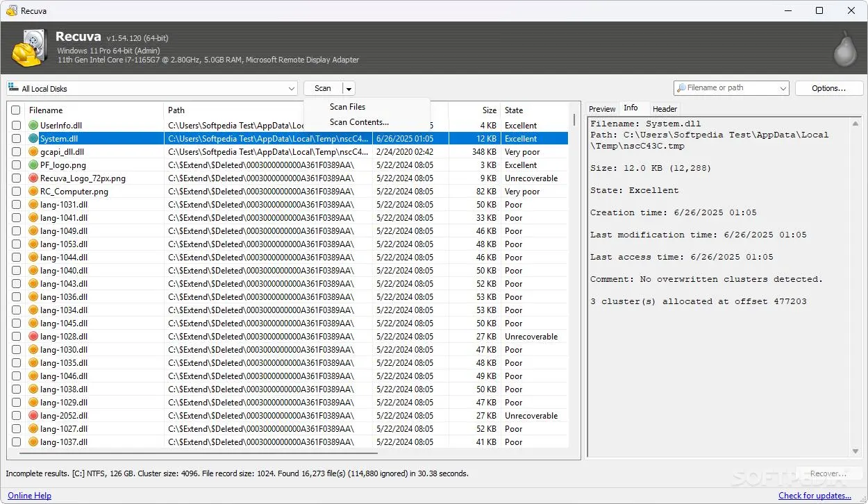
Task: Check the box for lang-2052.dll
Action: point(16,416)
